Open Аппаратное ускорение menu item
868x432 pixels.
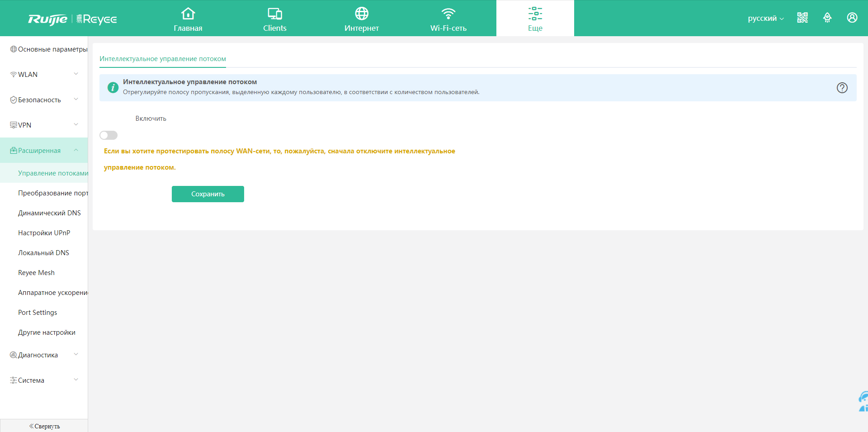click(x=44, y=293)
